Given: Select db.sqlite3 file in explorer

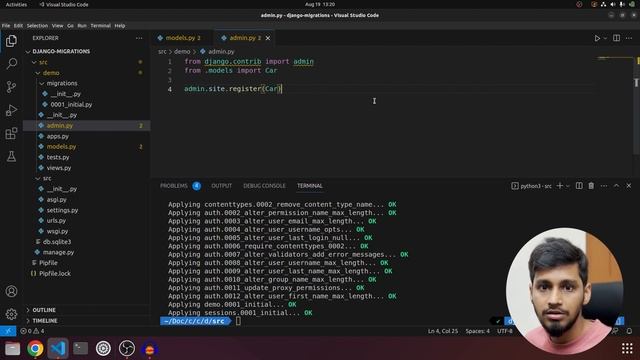Looking at the screenshot, I should click(x=57, y=242).
